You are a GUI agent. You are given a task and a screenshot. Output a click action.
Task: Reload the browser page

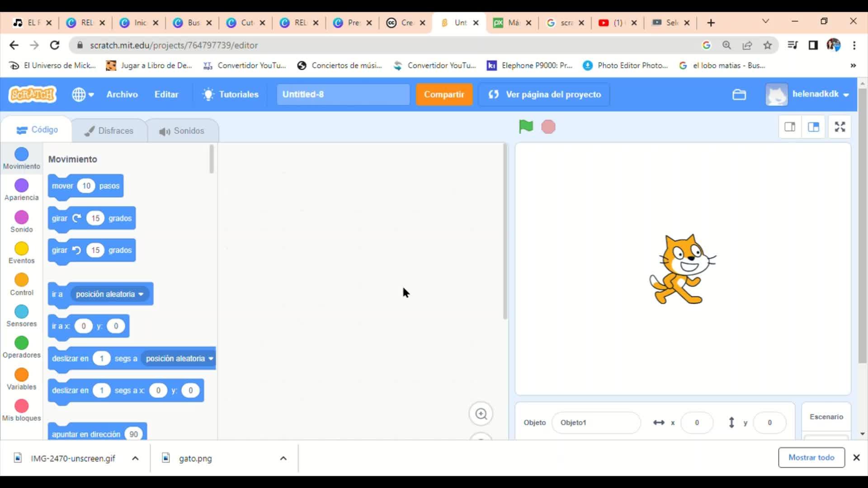pyautogui.click(x=55, y=45)
